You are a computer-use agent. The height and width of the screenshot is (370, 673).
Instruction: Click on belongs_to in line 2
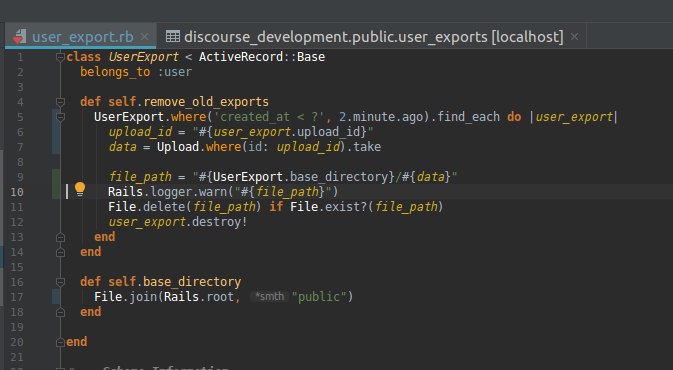115,72
